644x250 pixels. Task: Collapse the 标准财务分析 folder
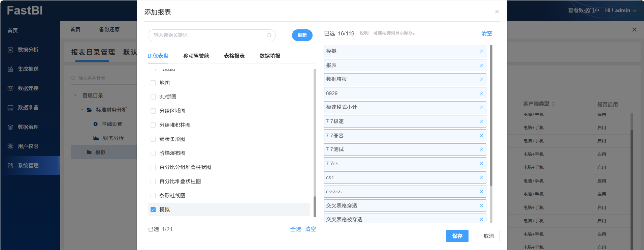[82, 110]
